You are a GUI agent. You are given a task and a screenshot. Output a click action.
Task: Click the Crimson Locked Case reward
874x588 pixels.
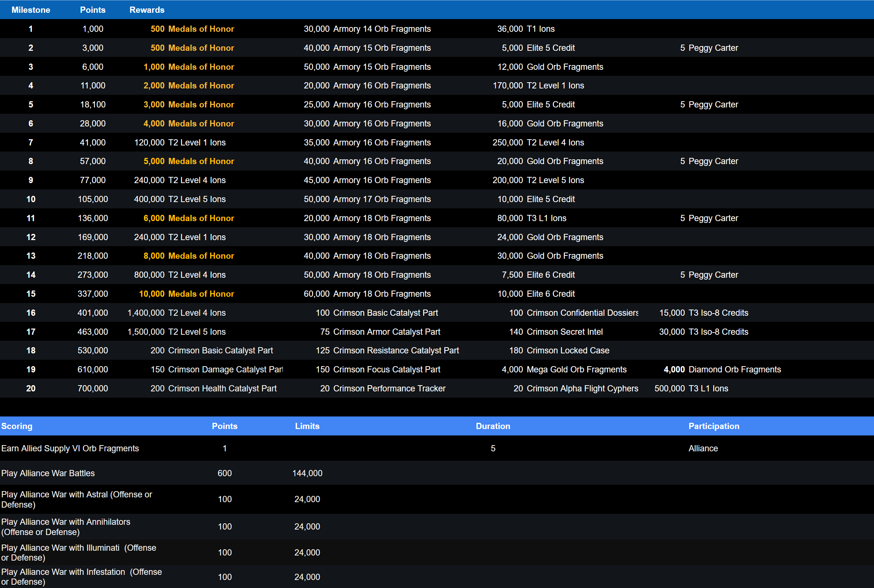(x=568, y=350)
